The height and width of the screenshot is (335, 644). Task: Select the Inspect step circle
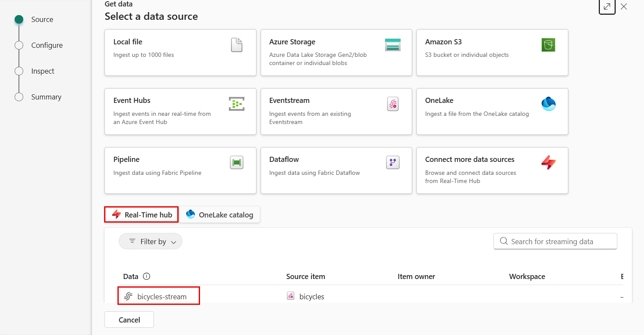click(19, 71)
